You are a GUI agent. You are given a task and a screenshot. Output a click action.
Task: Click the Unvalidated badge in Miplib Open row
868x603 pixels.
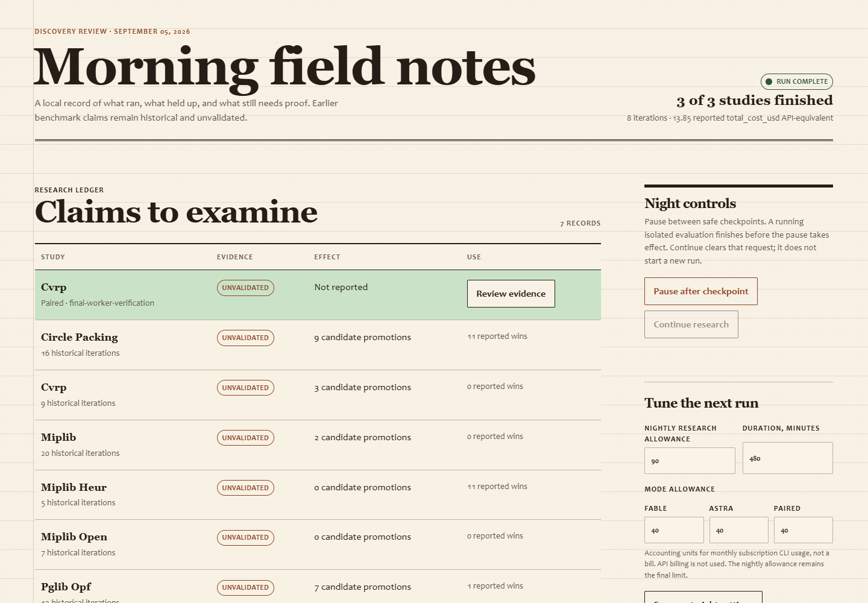click(245, 537)
